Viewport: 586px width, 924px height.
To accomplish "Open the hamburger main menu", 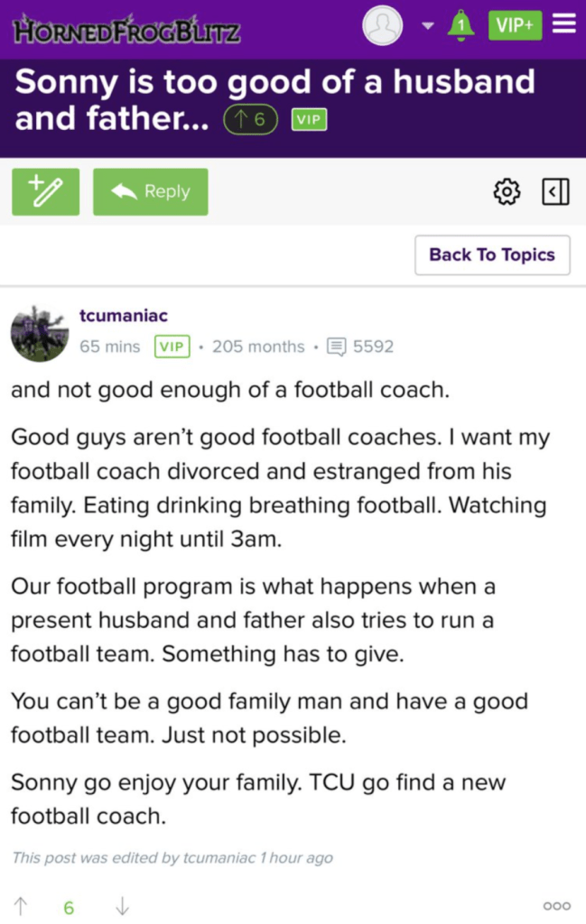I will (564, 24).
